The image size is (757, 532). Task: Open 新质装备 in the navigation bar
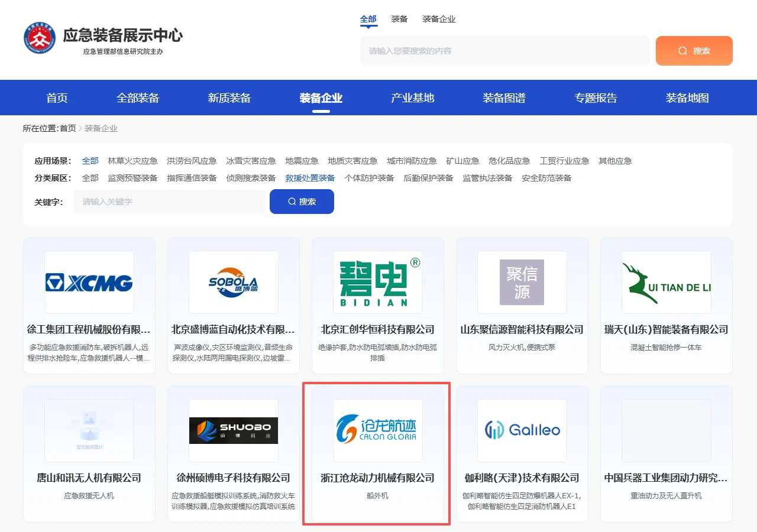pyautogui.click(x=229, y=98)
